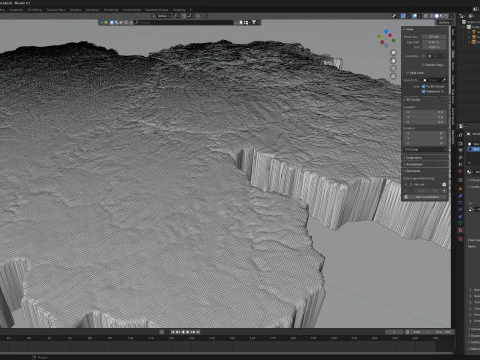Click the search field in the floating bar
The image size is (480, 360).
184,23
